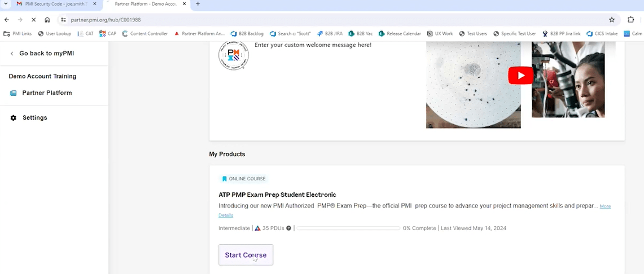Viewport: 644px width, 274px height.
Task: Play the YouTube welcome video
Action: click(x=521, y=76)
